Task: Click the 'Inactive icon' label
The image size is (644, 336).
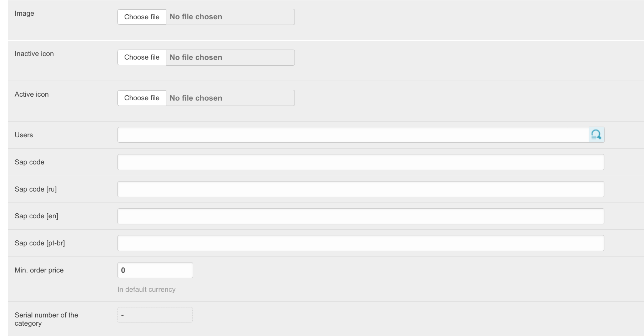Action: pos(34,54)
